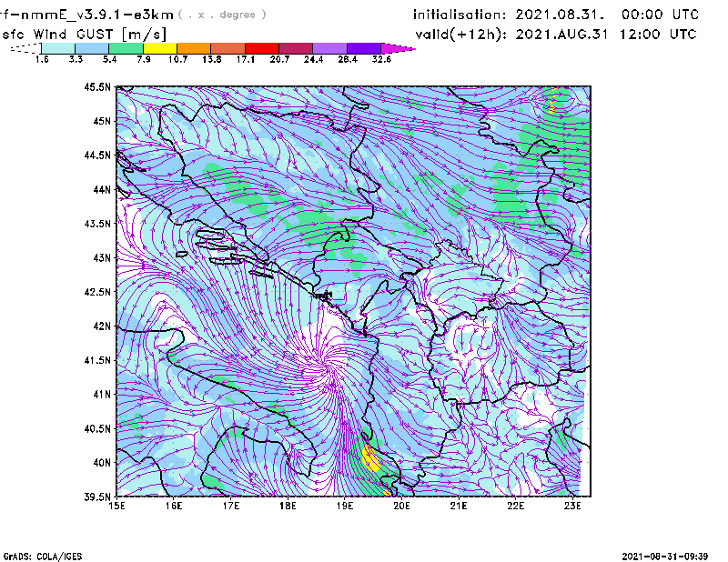Click the legend value 17.1
The image size is (728, 562).
pyautogui.click(x=246, y=59)
